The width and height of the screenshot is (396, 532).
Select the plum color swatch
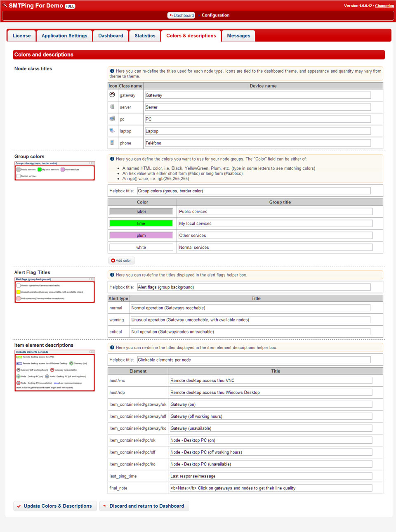click(141, 235)
